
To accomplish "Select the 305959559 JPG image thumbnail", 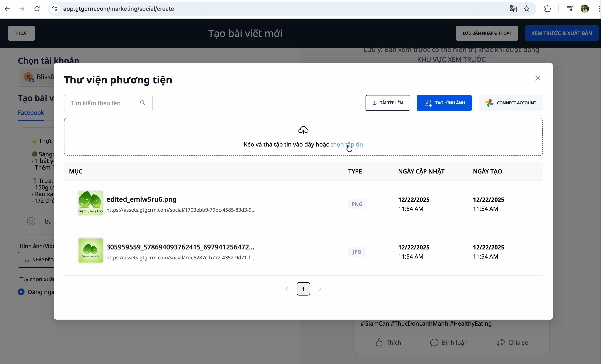I will pos(90,250).
